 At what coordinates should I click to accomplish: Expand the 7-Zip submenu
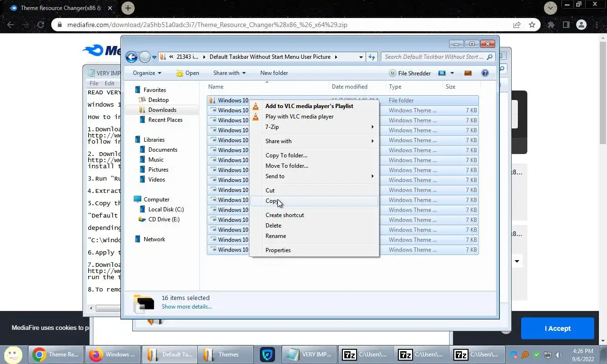click(x=314, y=127)
